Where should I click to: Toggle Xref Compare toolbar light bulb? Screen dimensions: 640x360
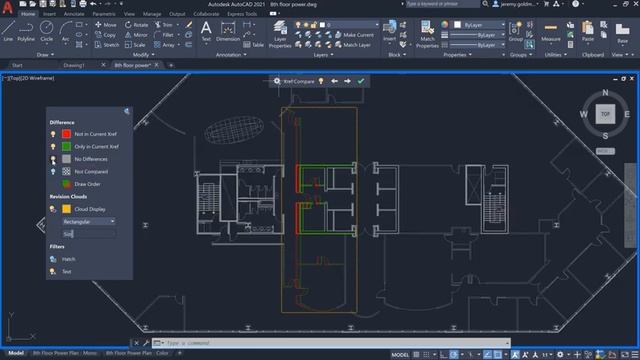point(321,81)
